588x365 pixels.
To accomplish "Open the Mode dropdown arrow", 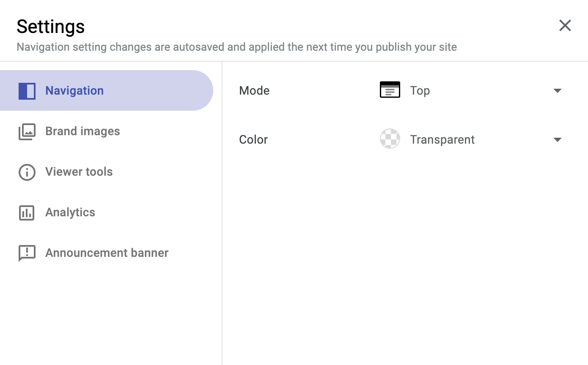I will 558,90.
